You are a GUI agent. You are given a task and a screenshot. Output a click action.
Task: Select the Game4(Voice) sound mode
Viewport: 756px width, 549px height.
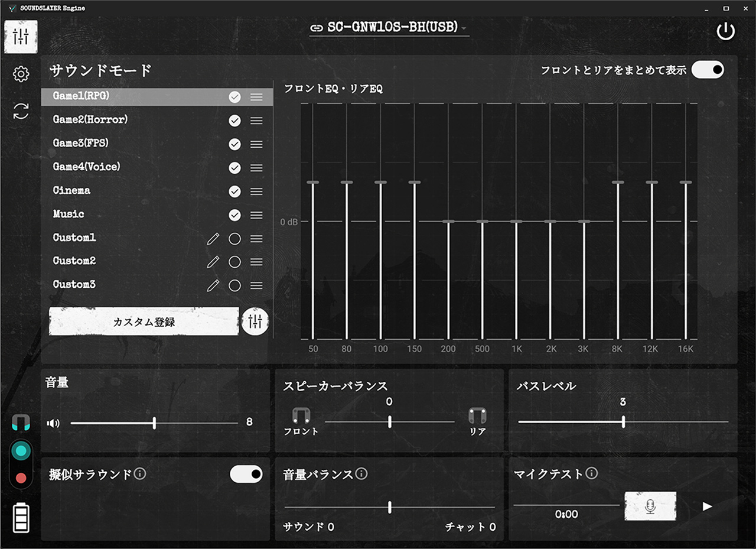(86, 167)
